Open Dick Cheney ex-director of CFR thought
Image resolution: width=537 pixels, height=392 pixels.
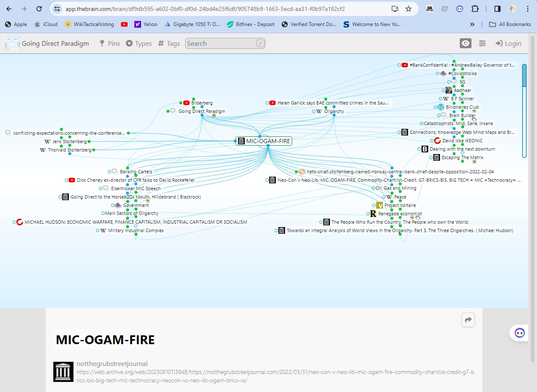pos(136,180)
